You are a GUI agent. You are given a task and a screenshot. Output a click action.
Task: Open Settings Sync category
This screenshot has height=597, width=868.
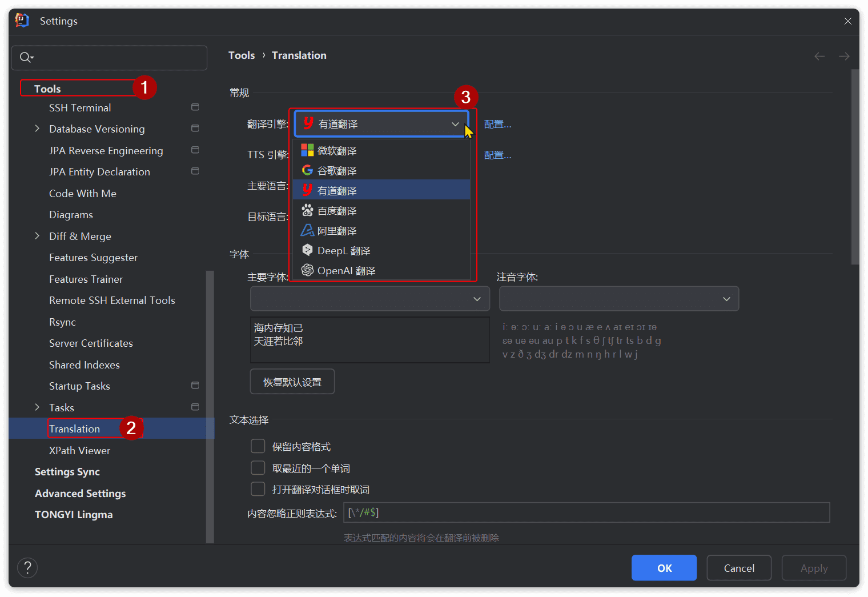pyautogui.click(x=67, y=472)
